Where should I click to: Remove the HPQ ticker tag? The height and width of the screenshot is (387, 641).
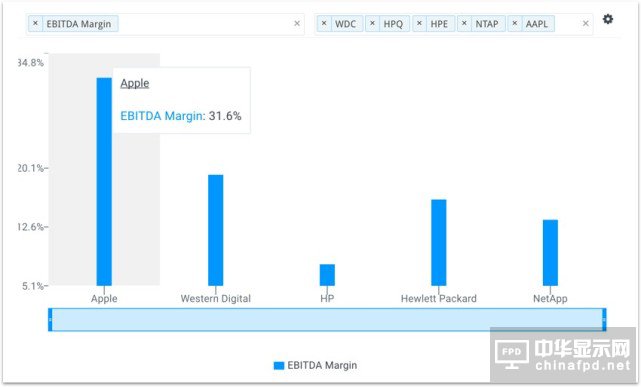[x=372, y=23]
